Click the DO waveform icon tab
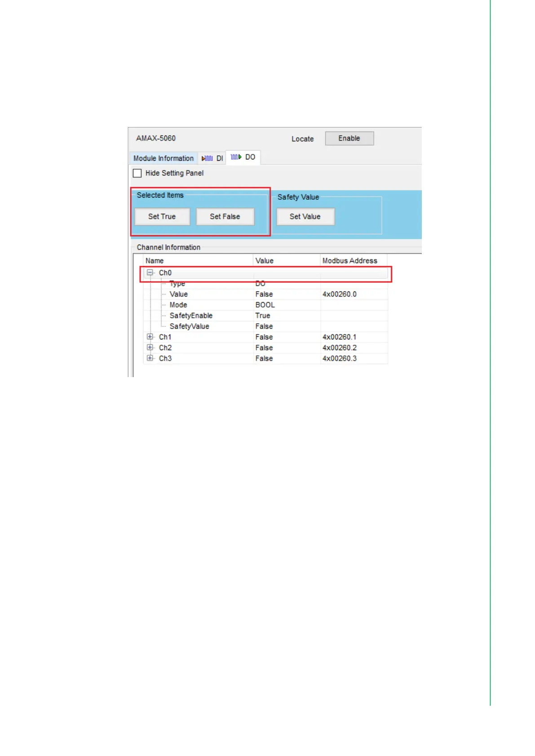This screenshot has height=756, width=535. pos(243,157)
